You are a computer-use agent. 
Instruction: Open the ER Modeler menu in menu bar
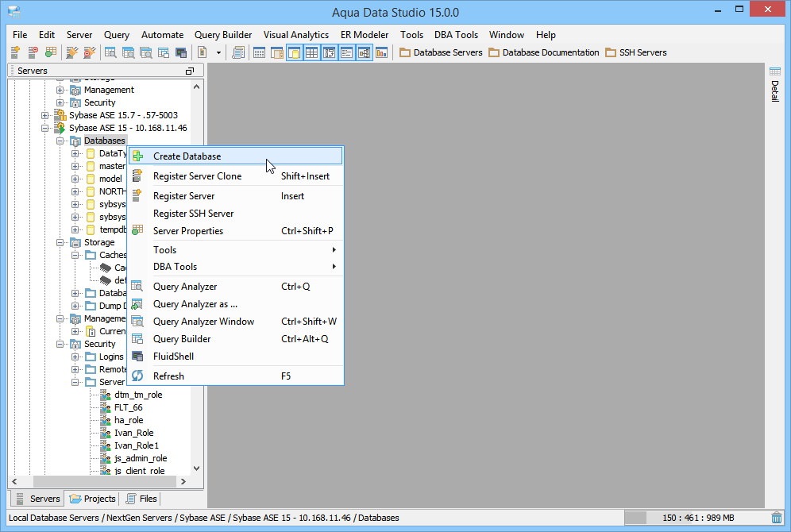[365, 35]
